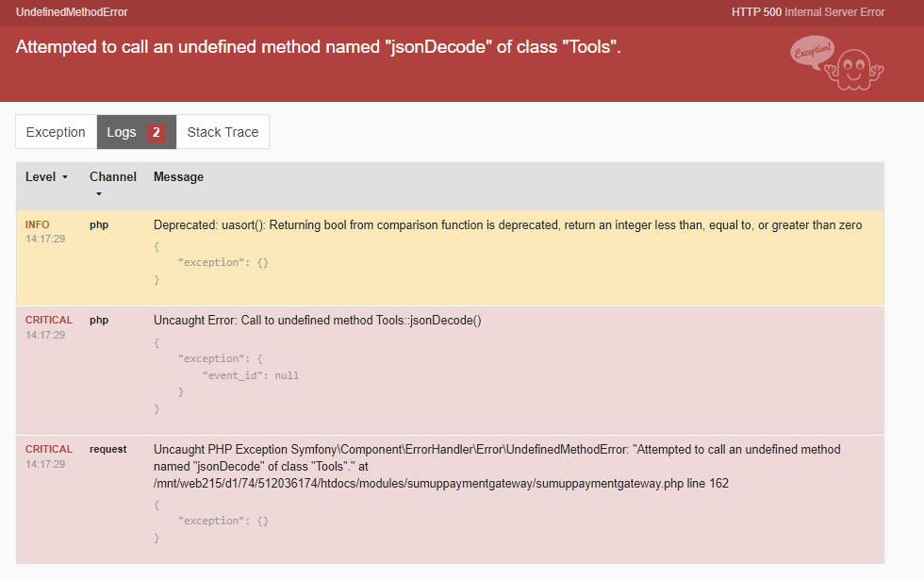Click the jsonDecode undefined method headline
924x580 pixels.
point(319,47)
